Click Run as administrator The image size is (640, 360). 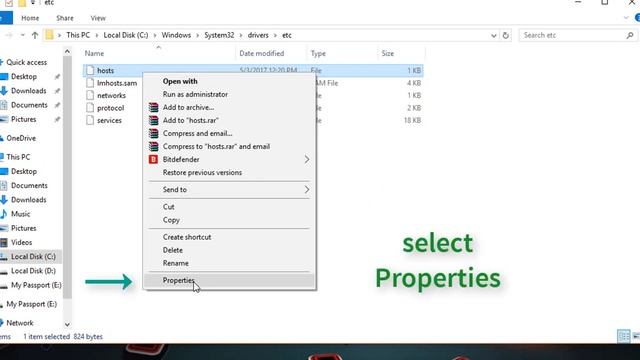[195, 94]
